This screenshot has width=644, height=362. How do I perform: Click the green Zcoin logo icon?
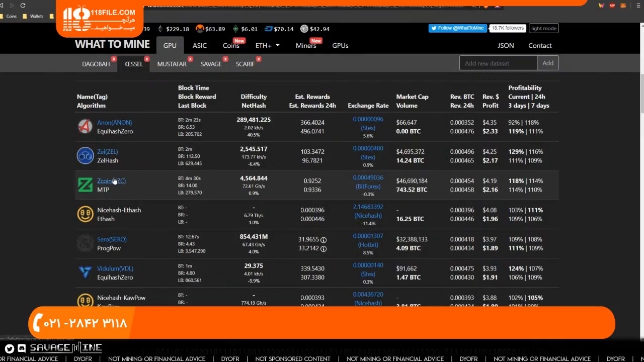pos(85,185)
